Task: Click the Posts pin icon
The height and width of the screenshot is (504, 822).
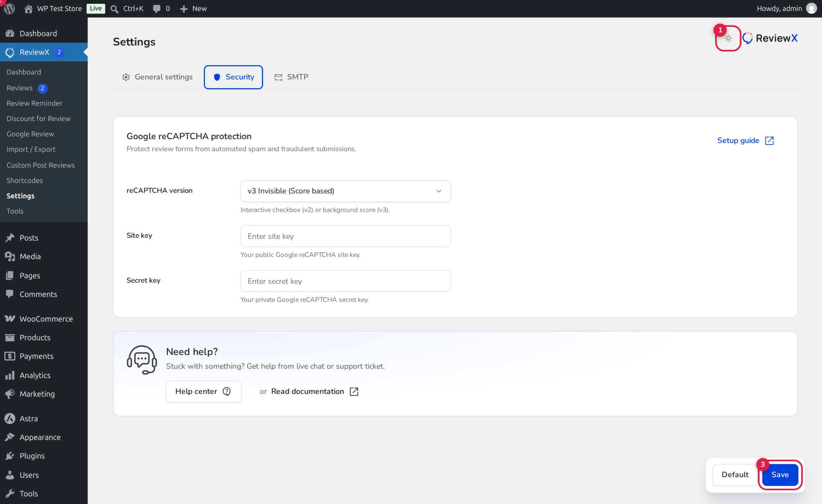Action: tap(10, 238)
